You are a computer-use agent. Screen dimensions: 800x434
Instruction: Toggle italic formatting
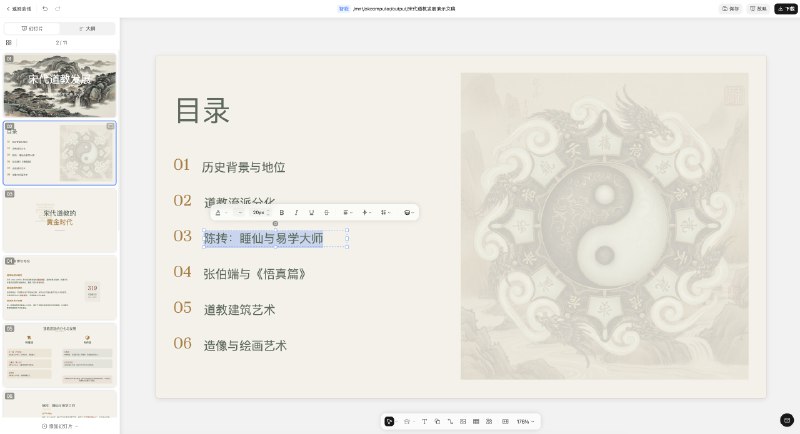tap(296, 213)
